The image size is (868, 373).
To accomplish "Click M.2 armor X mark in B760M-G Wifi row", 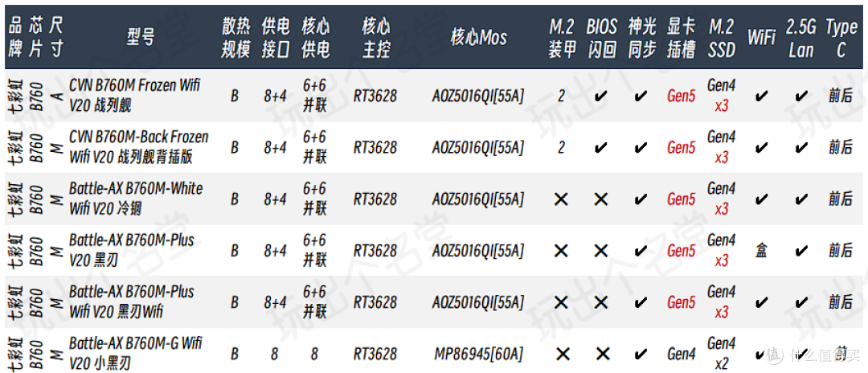I will (561, 355).
